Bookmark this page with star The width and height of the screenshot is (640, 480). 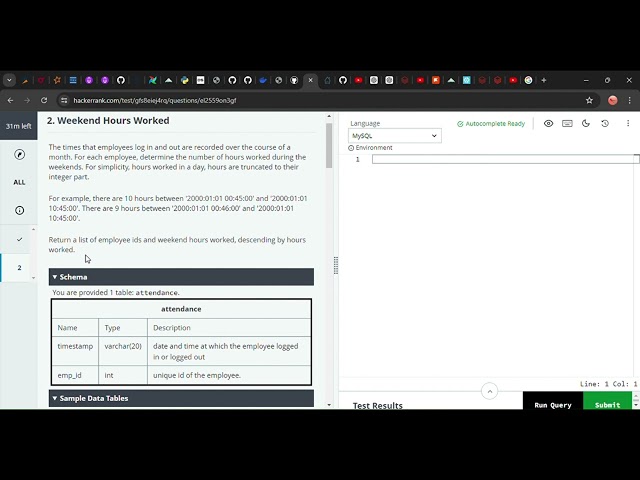(x=589, y=100)
